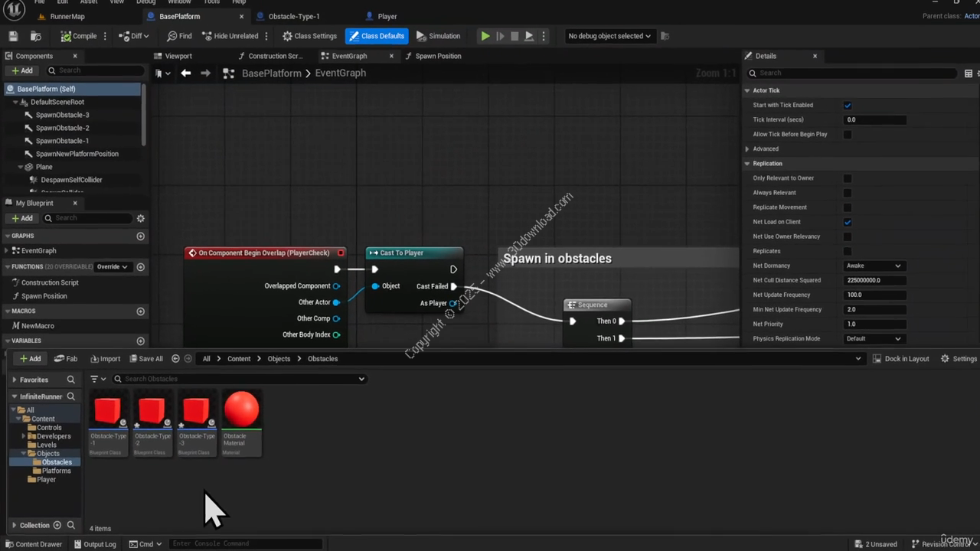Add a component in Components panel

coord(21,70)
